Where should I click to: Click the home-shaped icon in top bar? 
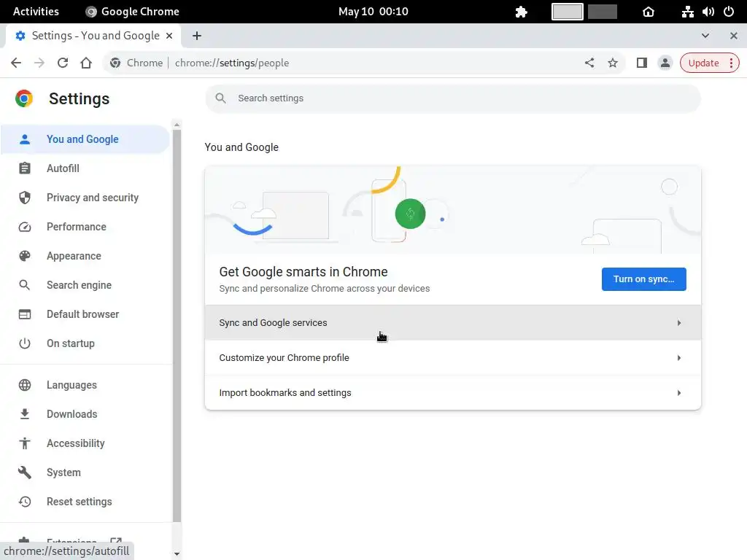[649, 12]
